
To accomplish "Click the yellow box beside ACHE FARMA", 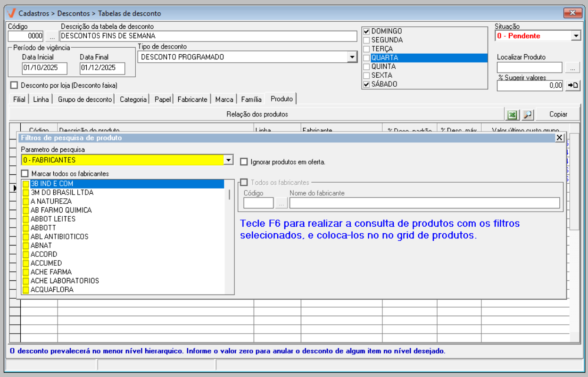I will [26, 272].
